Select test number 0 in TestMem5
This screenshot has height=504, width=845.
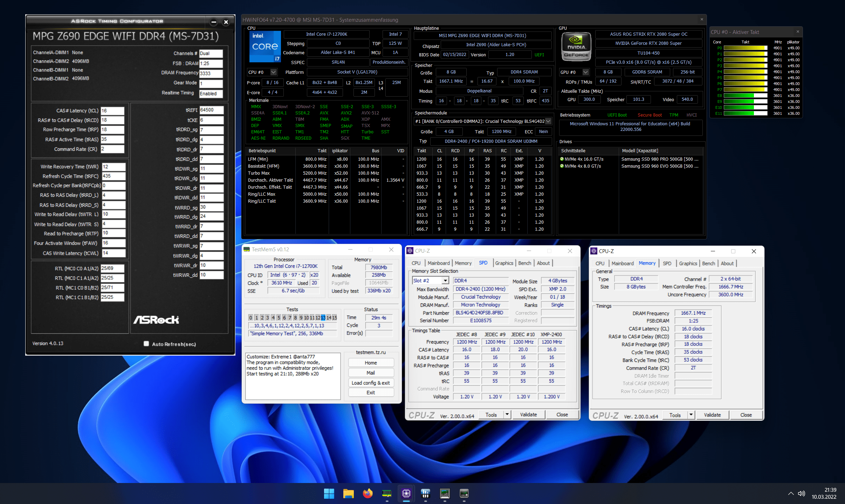250,317
